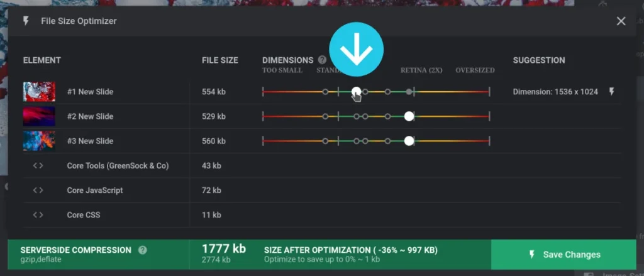
Task: Click the Core Tools code brackets icon
Action: point(38,165)
